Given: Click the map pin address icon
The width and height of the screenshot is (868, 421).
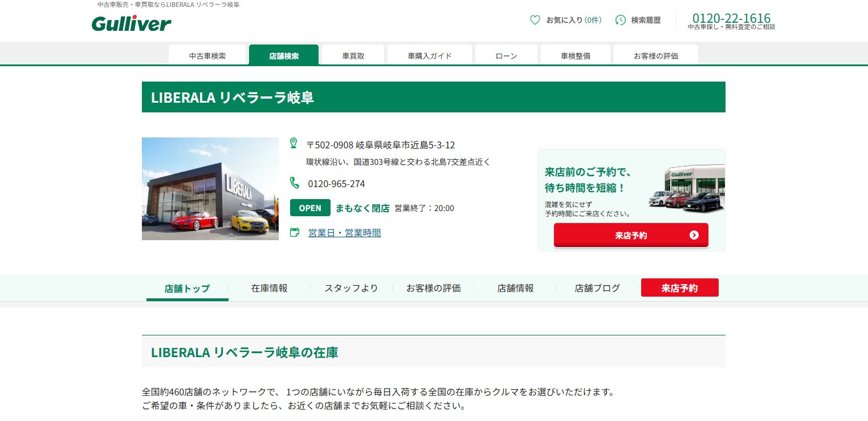Looking at the screenshot, I should 294,143.
